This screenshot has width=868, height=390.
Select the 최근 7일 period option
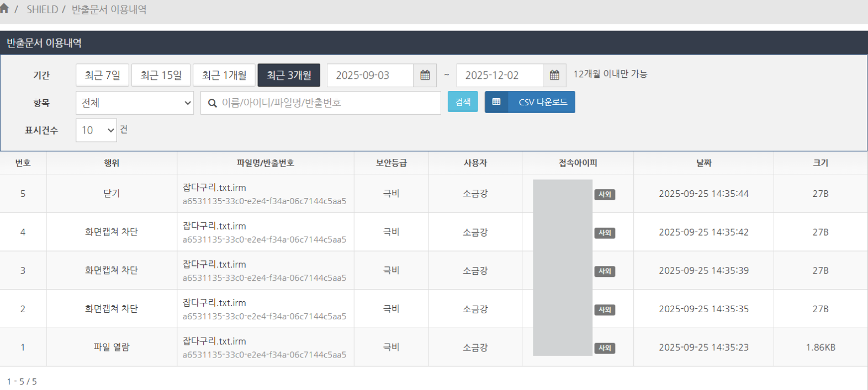click(102, 76)
